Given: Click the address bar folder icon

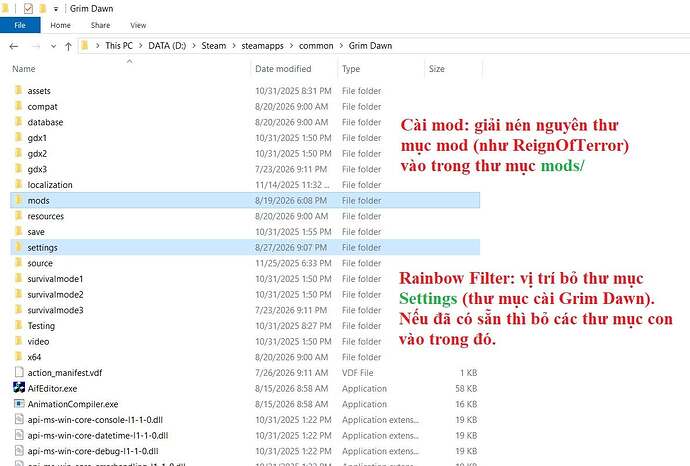Looking at the screenshot, I should [85, 45].
